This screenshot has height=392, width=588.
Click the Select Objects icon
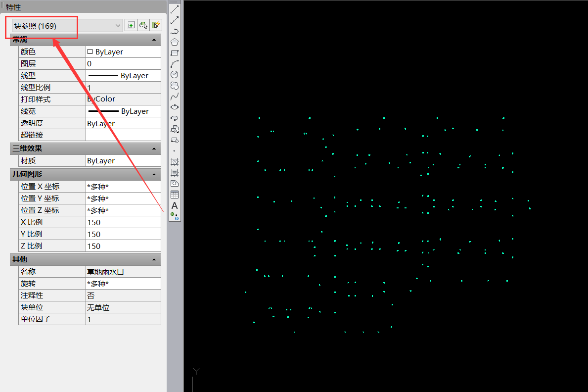143,25
